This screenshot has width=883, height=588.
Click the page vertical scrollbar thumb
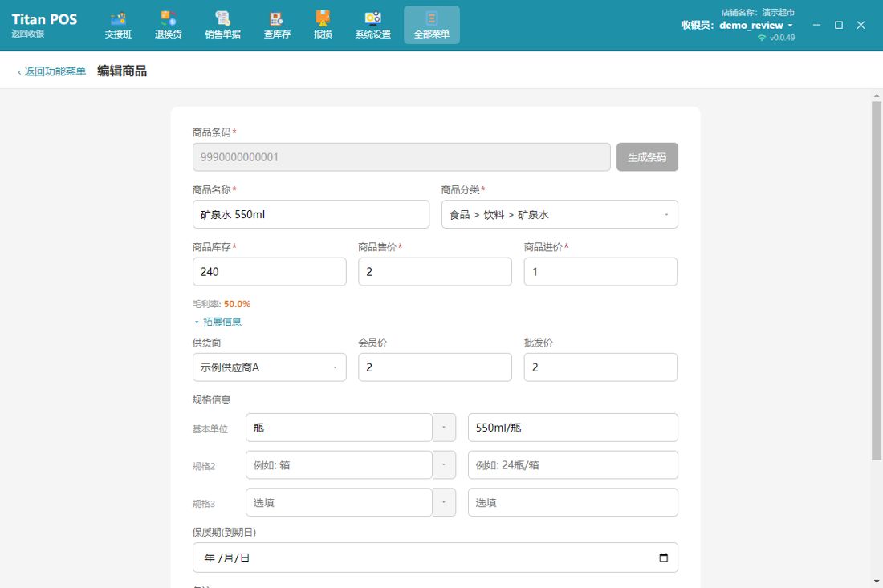[x=877, y=280]
